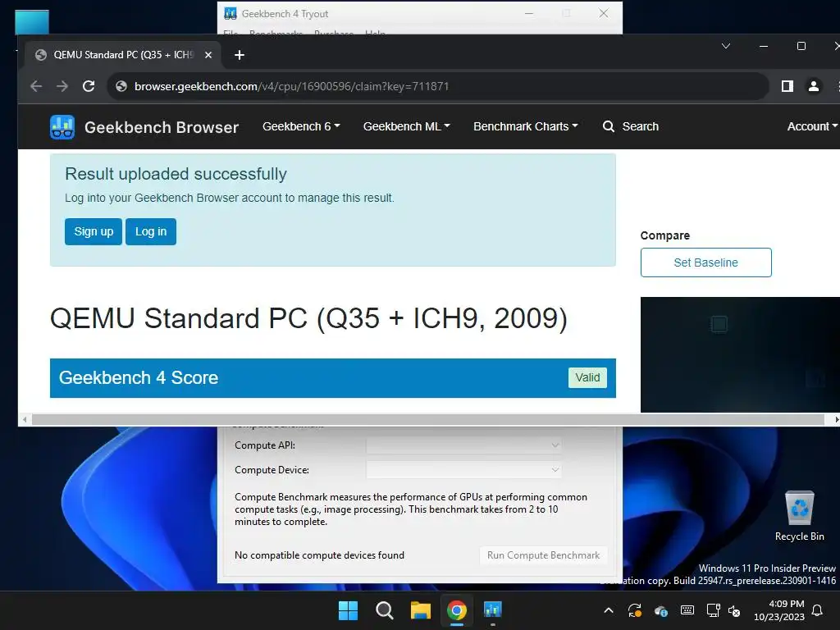The width and height of the screenshot is (840, 630).
Task: Click the network tray icon
Action: click(x=713, y=610)
